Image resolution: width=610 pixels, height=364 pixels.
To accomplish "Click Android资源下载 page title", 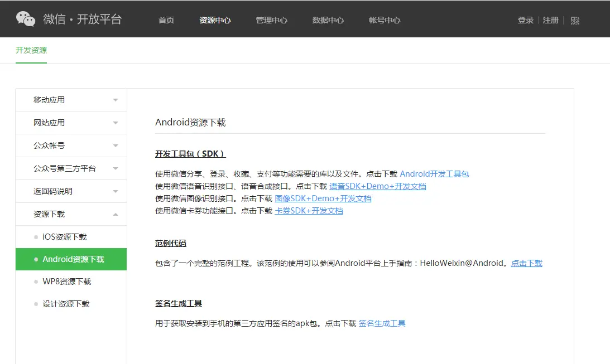I will (x=190, y=123).
